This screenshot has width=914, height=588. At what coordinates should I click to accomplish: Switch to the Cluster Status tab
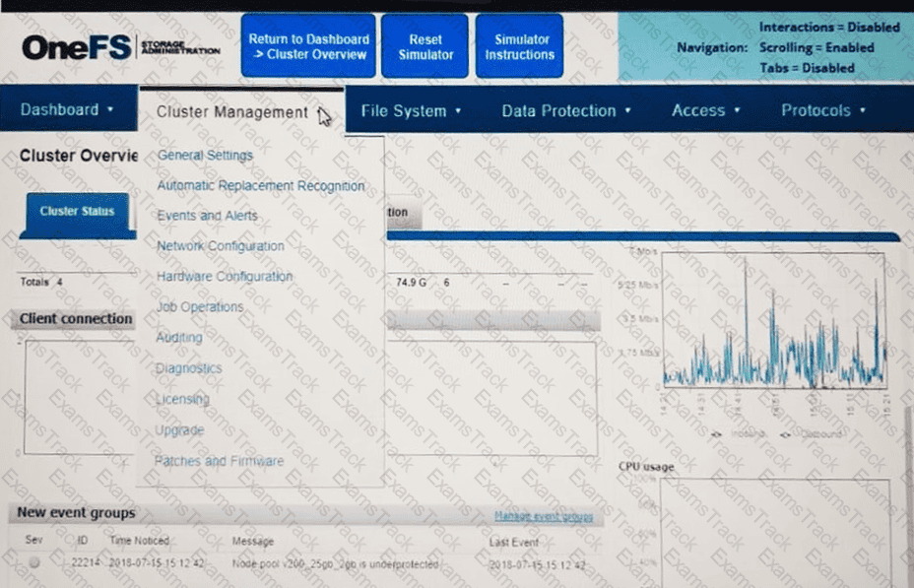77,211
